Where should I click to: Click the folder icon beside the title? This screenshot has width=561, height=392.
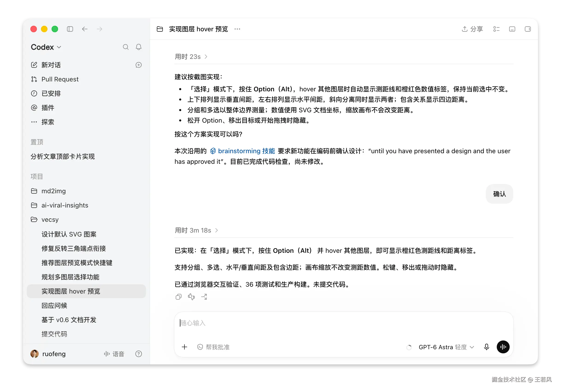tap(160, 29)
